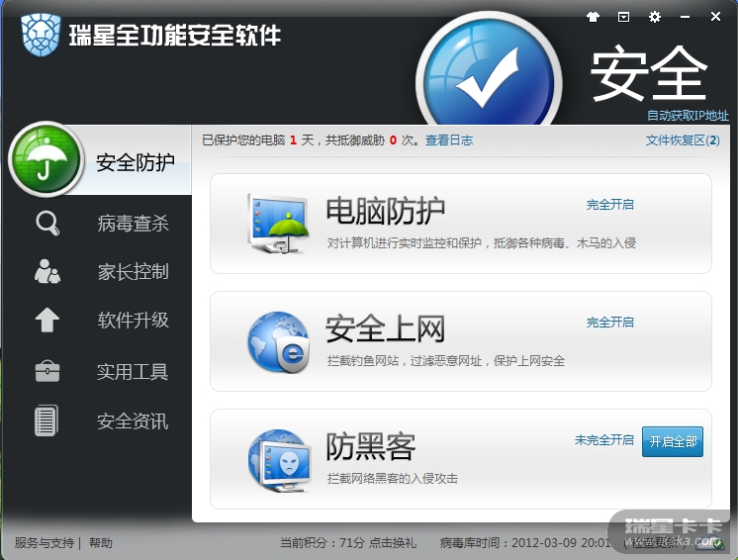Click 未完全开启 status for 防黑客
Viewport: 738px width, 560px height.
pos(604,440)
